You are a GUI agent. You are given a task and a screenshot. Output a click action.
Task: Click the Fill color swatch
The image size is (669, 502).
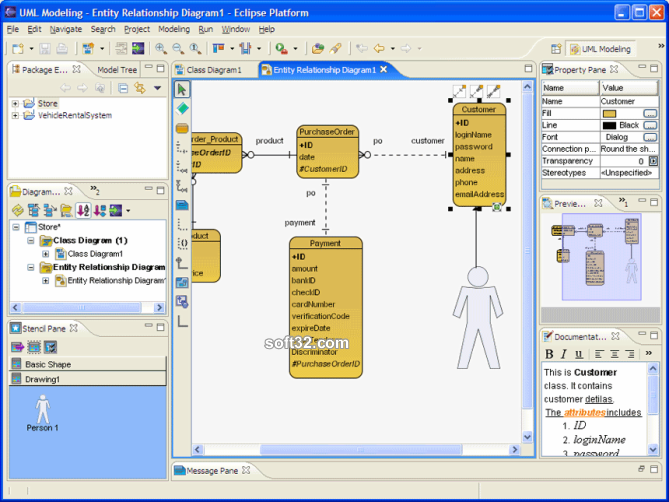[x=610, y=114]
